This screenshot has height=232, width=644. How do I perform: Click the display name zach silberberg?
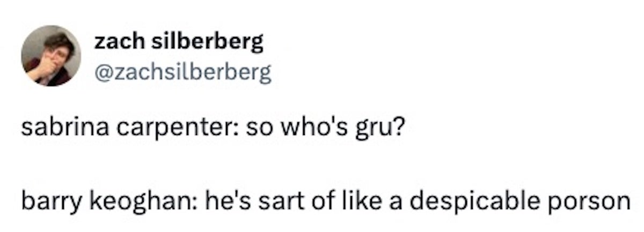pyautogui.click(x=179, y=42)
